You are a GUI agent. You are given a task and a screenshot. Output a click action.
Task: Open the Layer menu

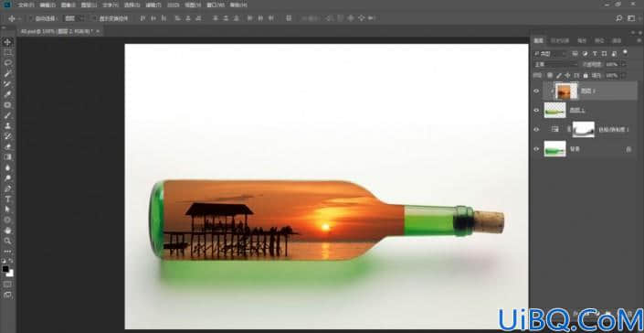(89, 5)
